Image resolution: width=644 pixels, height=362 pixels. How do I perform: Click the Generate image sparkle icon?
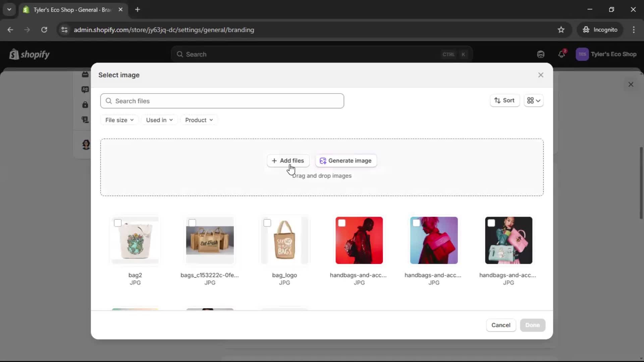point(323,161)
